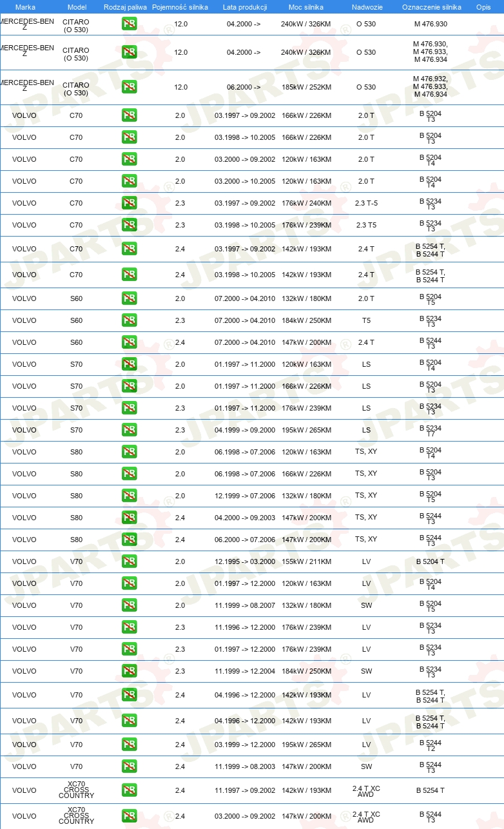
Task: Select petrol icon in S60 147kW/200KM row
Action: coord(129,342)
